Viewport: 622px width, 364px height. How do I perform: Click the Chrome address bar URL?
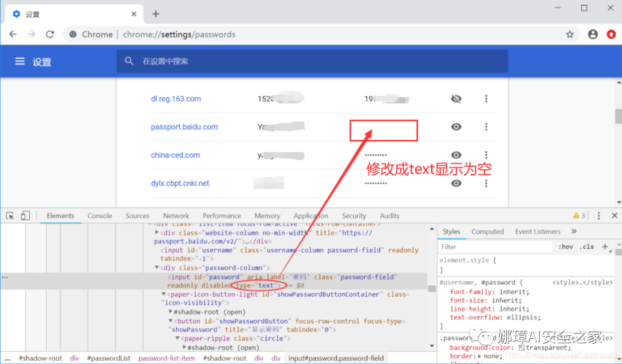point(179,35)
